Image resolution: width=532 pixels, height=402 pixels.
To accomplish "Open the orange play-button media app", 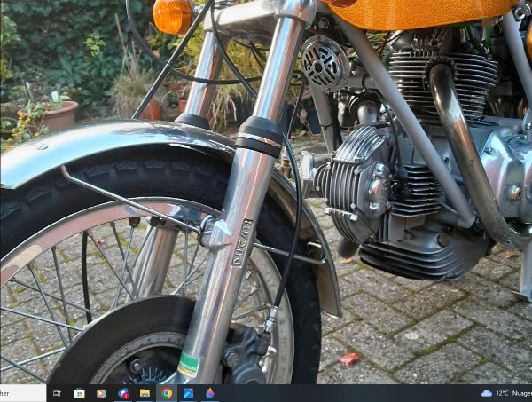I will coord(100,393).
